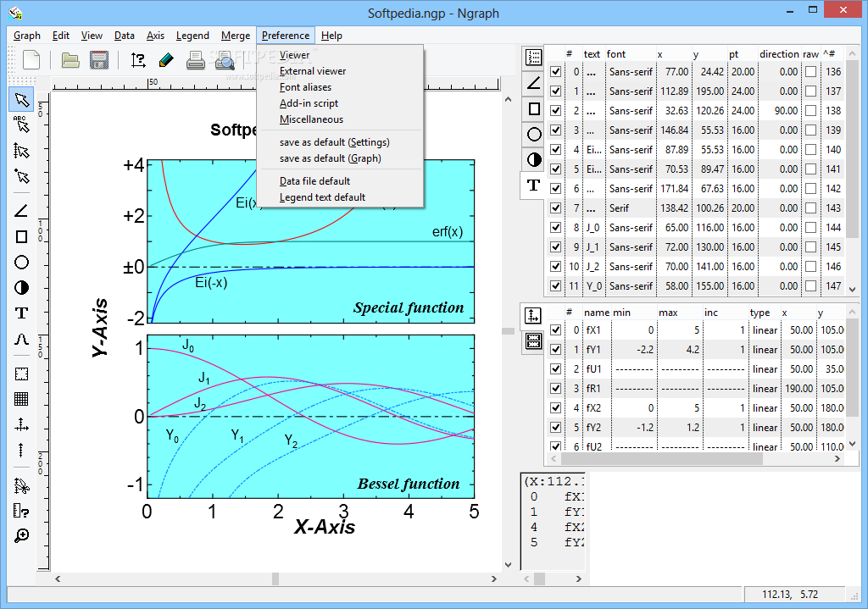Toggle the raw checkbox for row 1

[810, 91]
